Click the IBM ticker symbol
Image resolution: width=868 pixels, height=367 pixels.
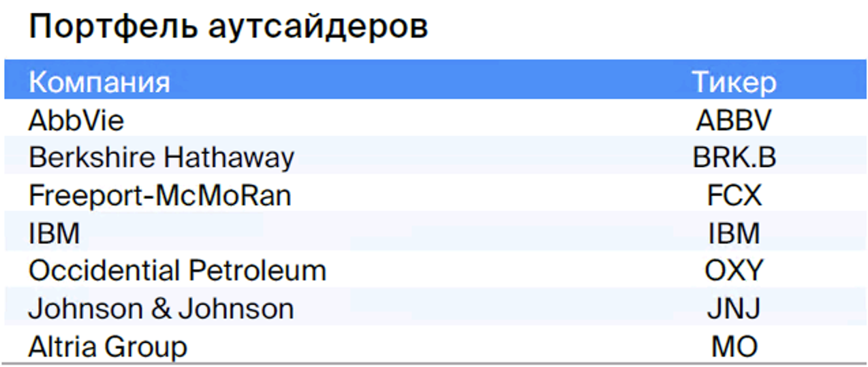click(x=734, y=233)
